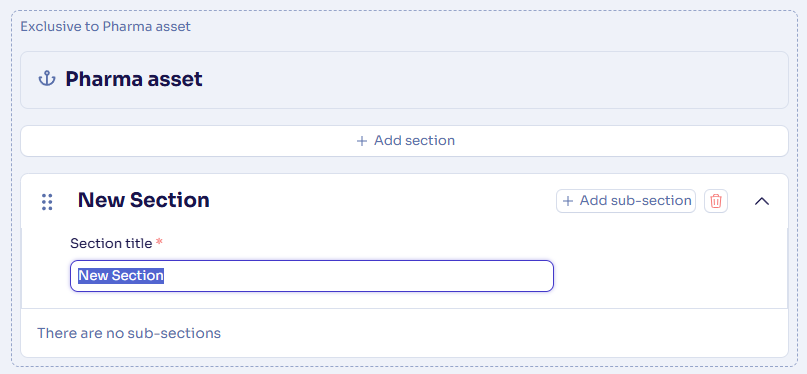Collapse New Section with the chevron
This screenshot has width=807, height=374.
(762, 201)
